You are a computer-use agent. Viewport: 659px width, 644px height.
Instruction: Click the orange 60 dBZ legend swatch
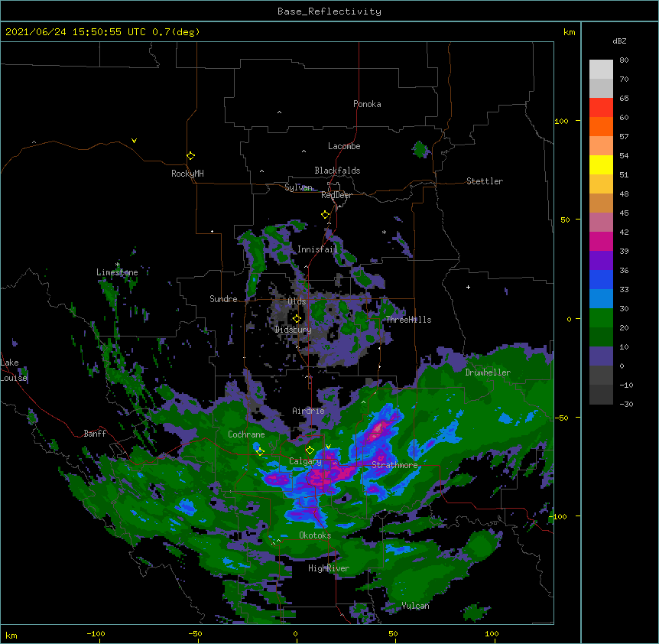pyautogui.click(x=601, y=126)
